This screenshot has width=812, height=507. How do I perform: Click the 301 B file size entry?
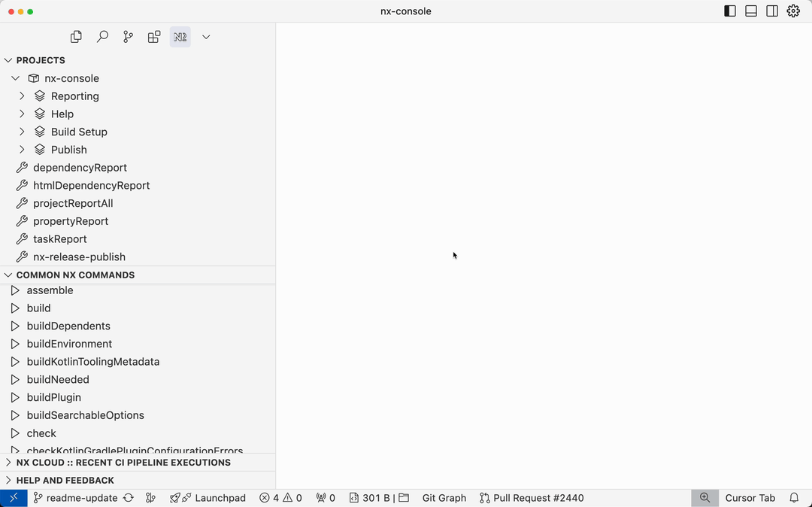pyautogui.click(x=370, y=498)
